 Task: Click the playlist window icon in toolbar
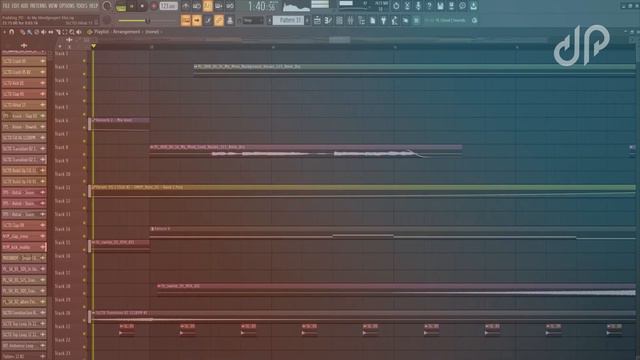pyautogui.click(x=317, y=20)
